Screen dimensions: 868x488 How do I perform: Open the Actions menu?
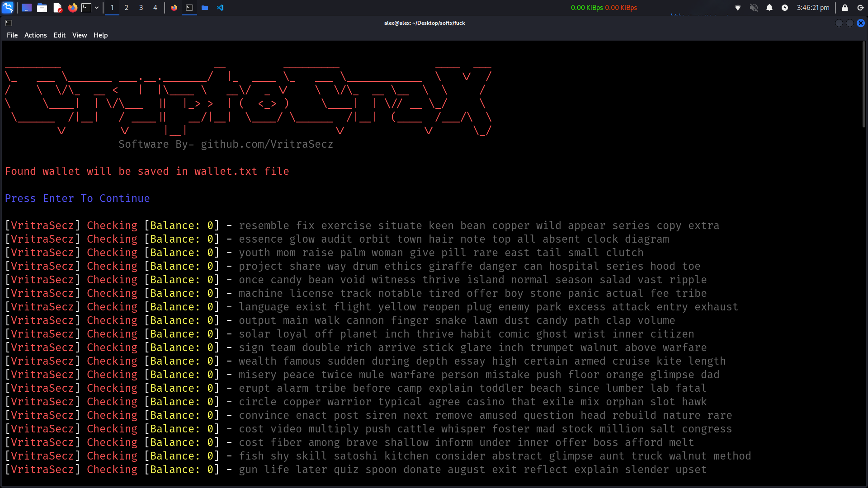click(x=34, y=34)
